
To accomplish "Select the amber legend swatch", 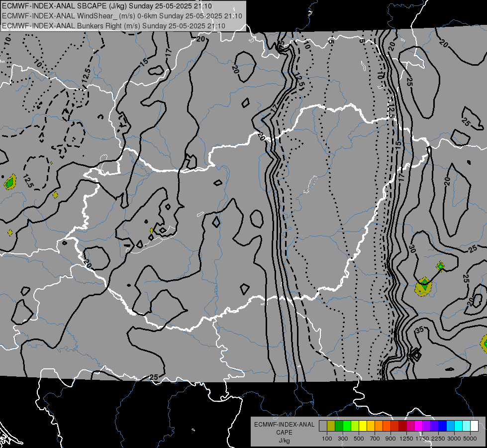I will tap(371, 426).
